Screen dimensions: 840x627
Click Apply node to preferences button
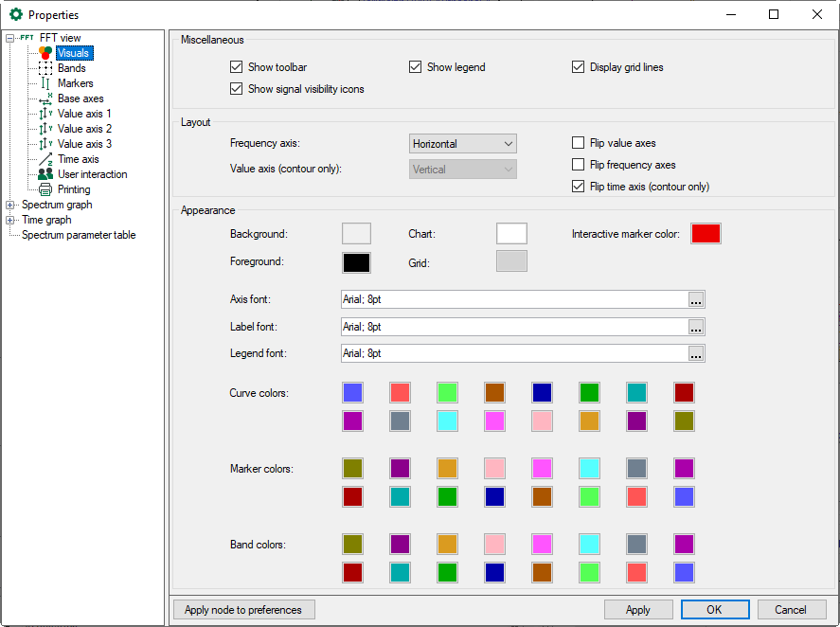[x=243, y=610]
